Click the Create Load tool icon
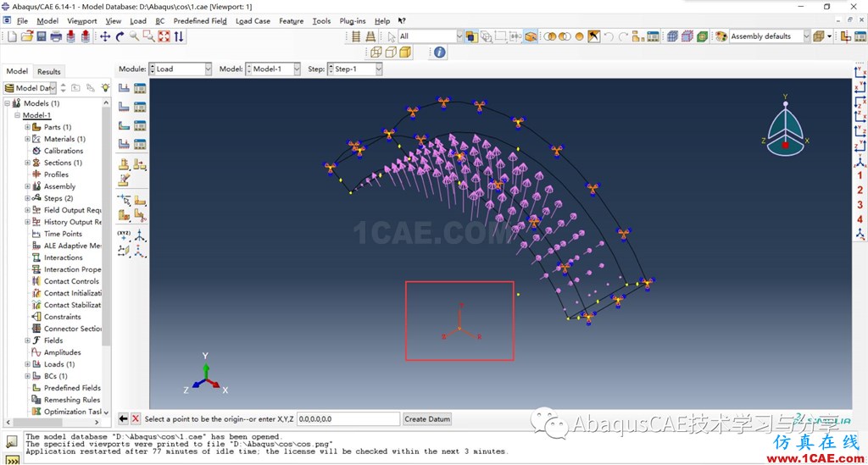 (124, 88)
